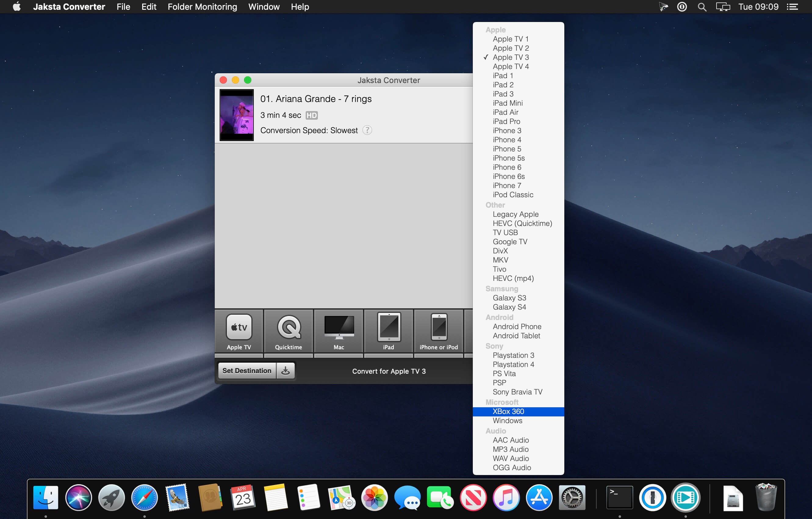The width and height of the screenshot is (812, 519).
Task: Select the 7 rings video thumbnail
Action: [236, 115]
